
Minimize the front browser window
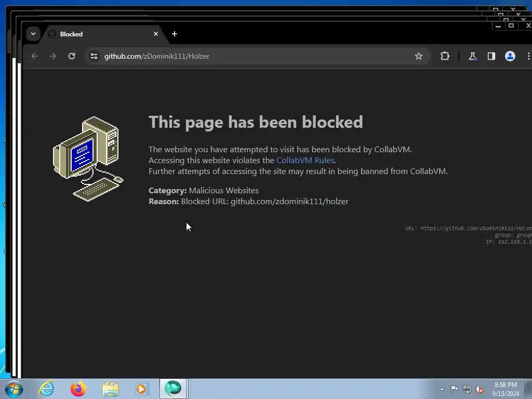(498, 26)
